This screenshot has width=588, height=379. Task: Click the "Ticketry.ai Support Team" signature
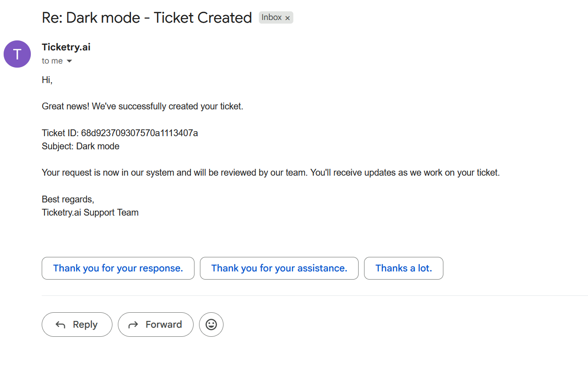coord(90,212)
